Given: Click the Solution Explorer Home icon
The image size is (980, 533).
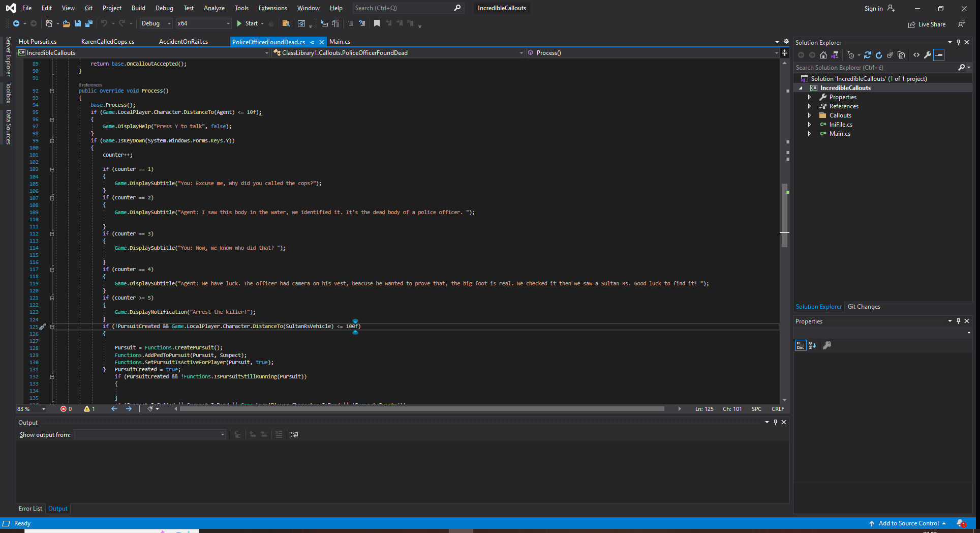Looking at the screenshot, I should click(x=823, y=55).
